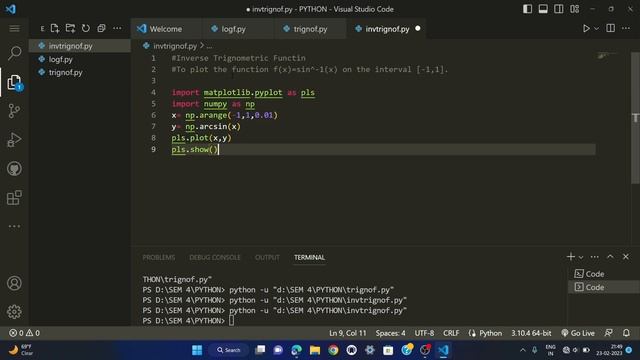Collapse all folders in Explorer
The height and width of the screenshot is (360, 640).
101,28
